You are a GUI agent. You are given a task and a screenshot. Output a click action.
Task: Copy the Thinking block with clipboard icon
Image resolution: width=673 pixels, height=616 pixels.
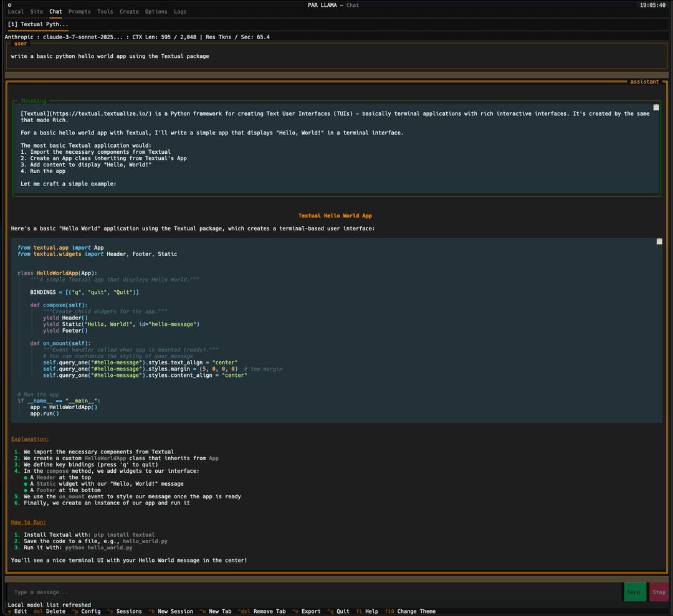coord(656,107)
